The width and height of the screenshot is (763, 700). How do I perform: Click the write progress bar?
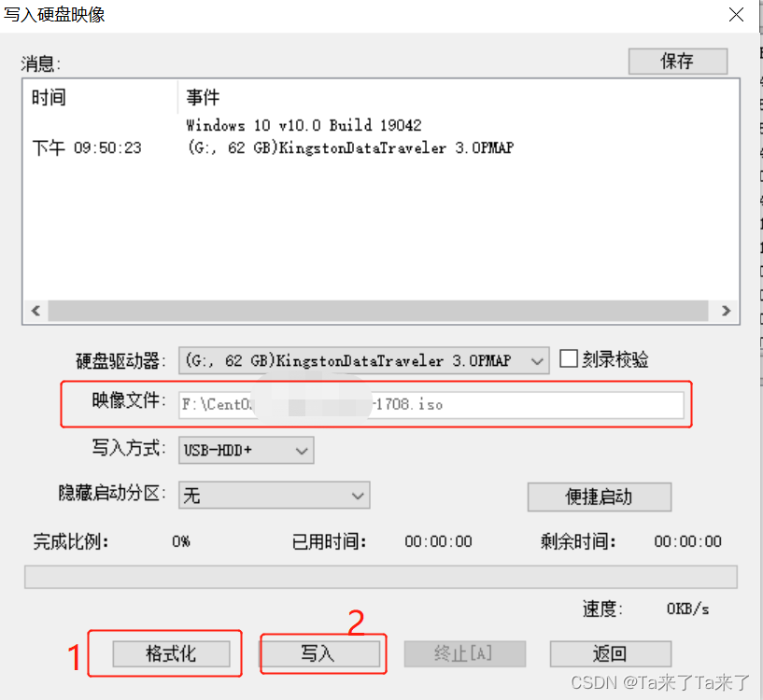click(x=381, y=577)
